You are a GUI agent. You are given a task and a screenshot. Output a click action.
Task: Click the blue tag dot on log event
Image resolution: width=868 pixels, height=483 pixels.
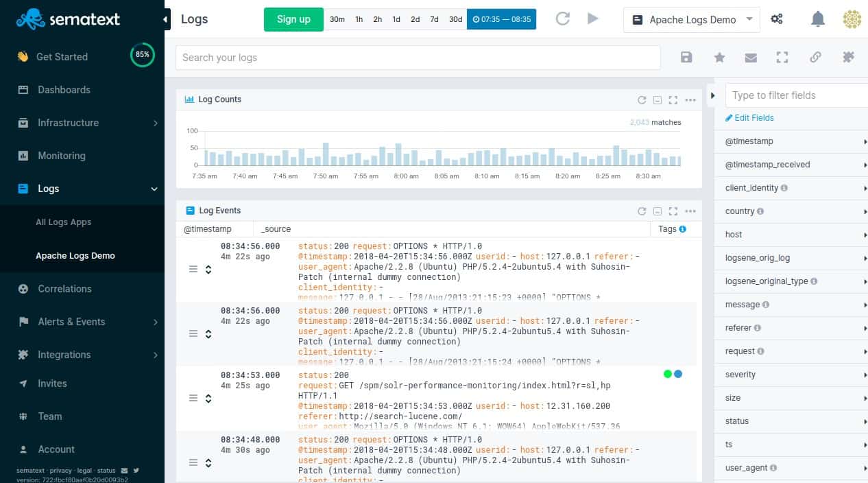pos(678,374)
